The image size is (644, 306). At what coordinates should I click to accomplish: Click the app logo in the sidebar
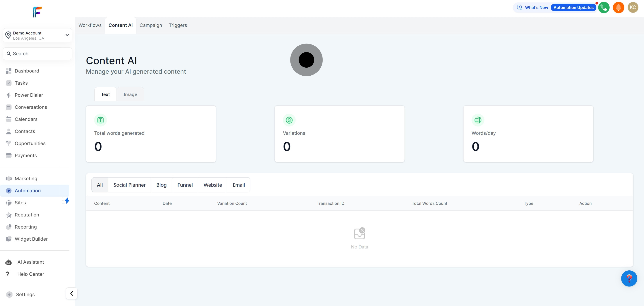point(38,12)
